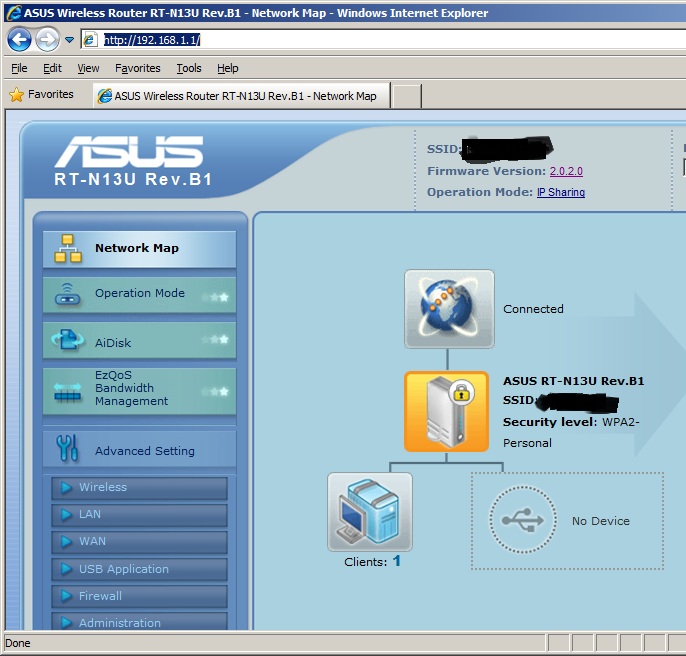Click the Operation Mode star rating
This screenshot has height=656, width=686.
click(215, 298)
